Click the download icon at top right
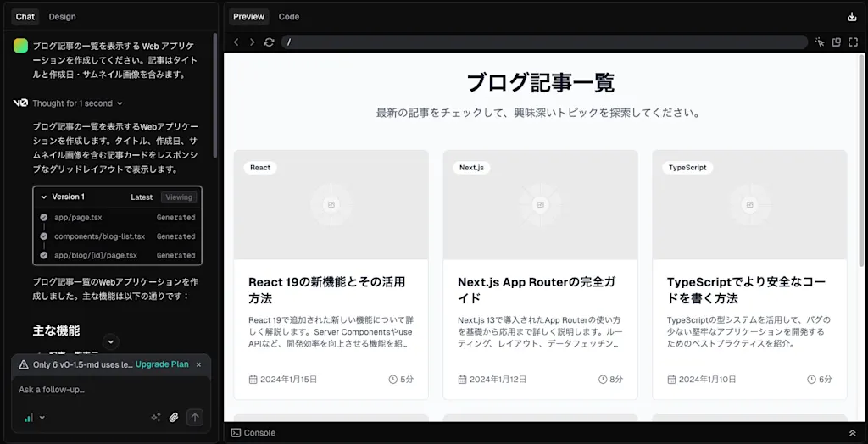This screenshot has width=868, height=444. click(852, 17)
